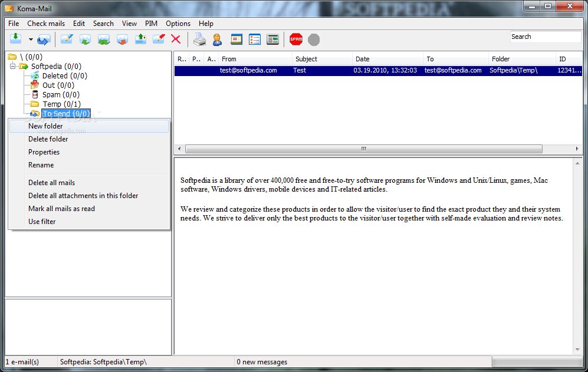Delete mail with the red X icon
Image resolution: width=588 pixels, height=372 pixels.
(176, 39)
